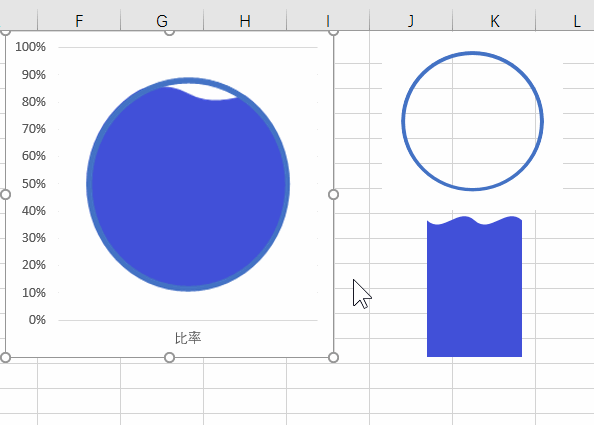The image size is (594, 425).
Task: Click the 80% axis label
Action: coord(34,102)
